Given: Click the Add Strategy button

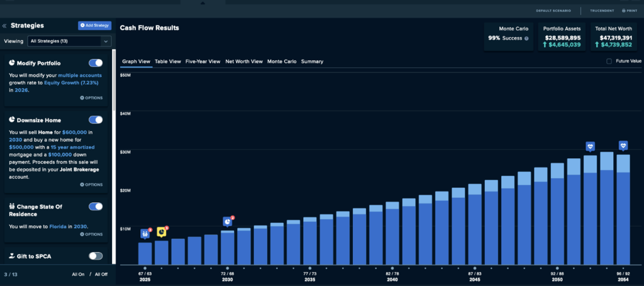Looking at the screenshot, I should [x=94, y=26].
